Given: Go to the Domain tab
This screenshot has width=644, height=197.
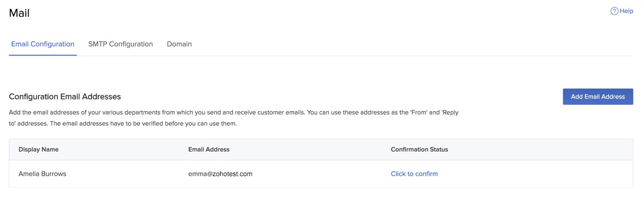Looking at the screenshot, I should point(179,44).
